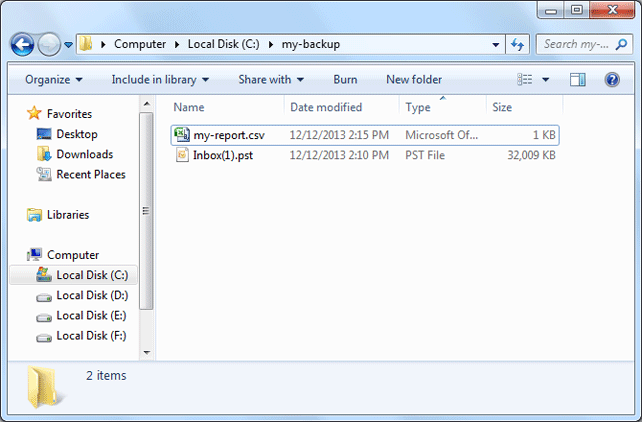Click the Computer icon in sidebar
Screen dimensions: 642x422
click(x=34, y=255)
